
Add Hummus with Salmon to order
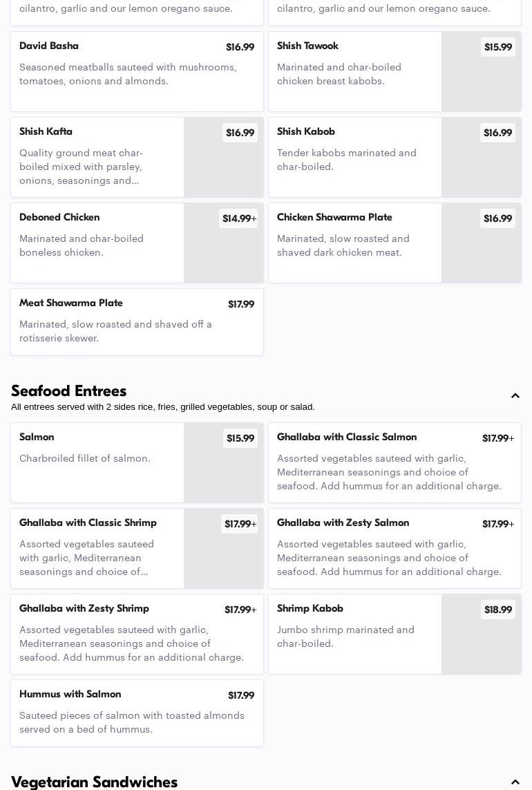coord(137,713)
